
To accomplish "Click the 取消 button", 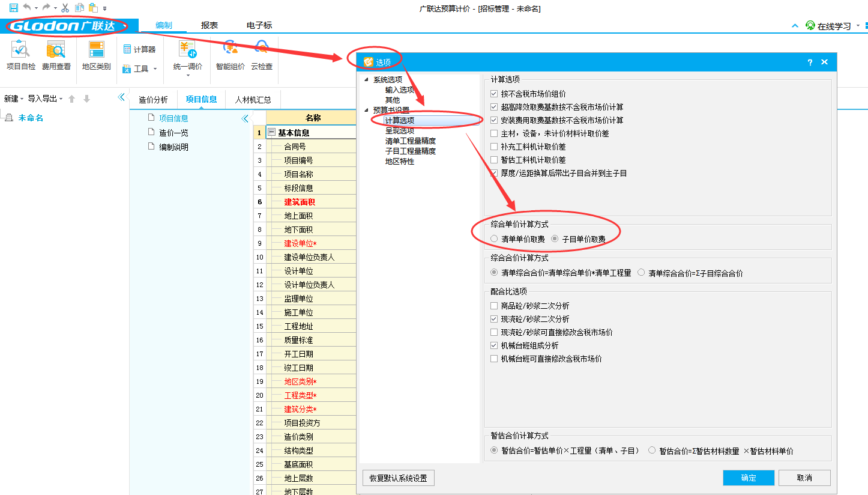I will point(804,478).
